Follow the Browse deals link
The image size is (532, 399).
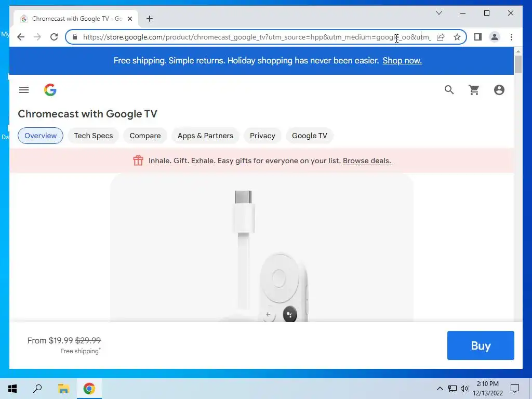click(367, 161)
